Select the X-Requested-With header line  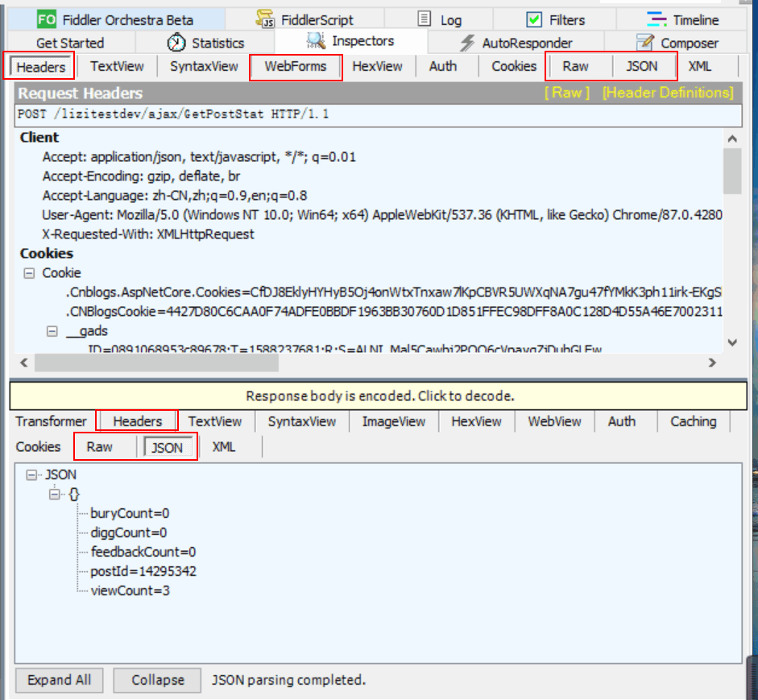pos(148,234)
